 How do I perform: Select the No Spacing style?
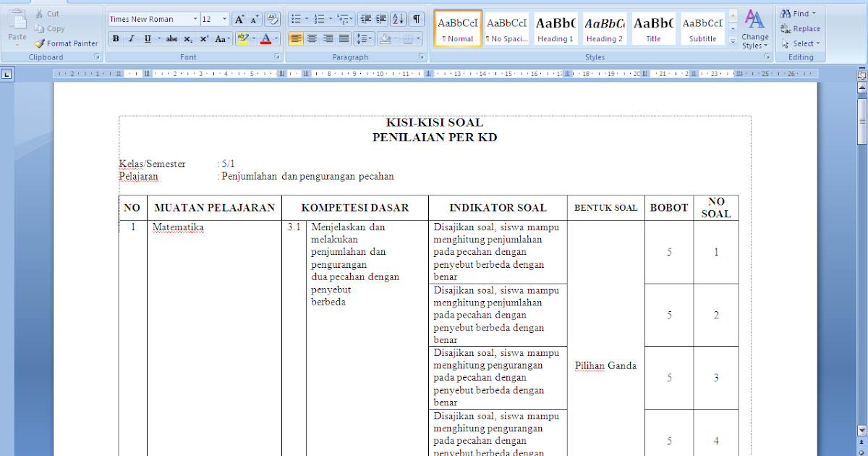(x=506, y=29)
